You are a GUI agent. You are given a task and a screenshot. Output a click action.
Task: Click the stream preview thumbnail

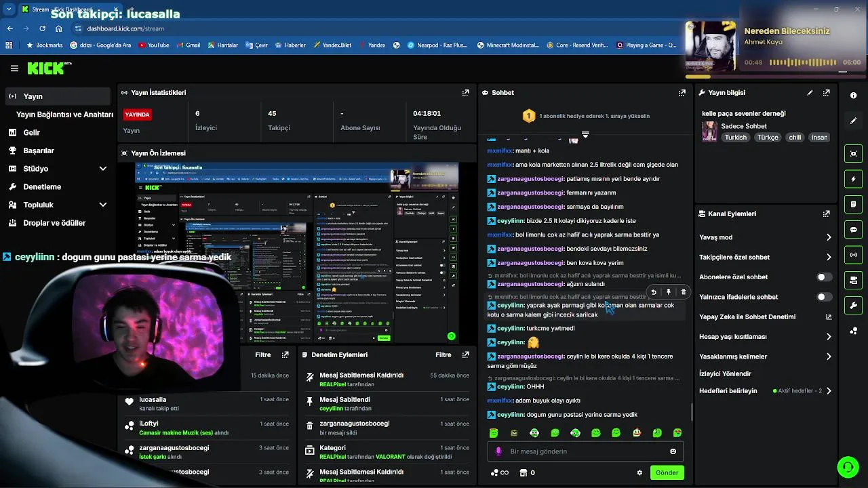click(x=296, y=253)
